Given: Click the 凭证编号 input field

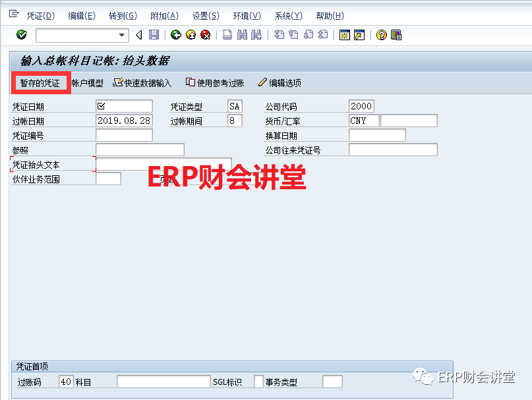Looking at the screenshot, I should pos(124,135).
